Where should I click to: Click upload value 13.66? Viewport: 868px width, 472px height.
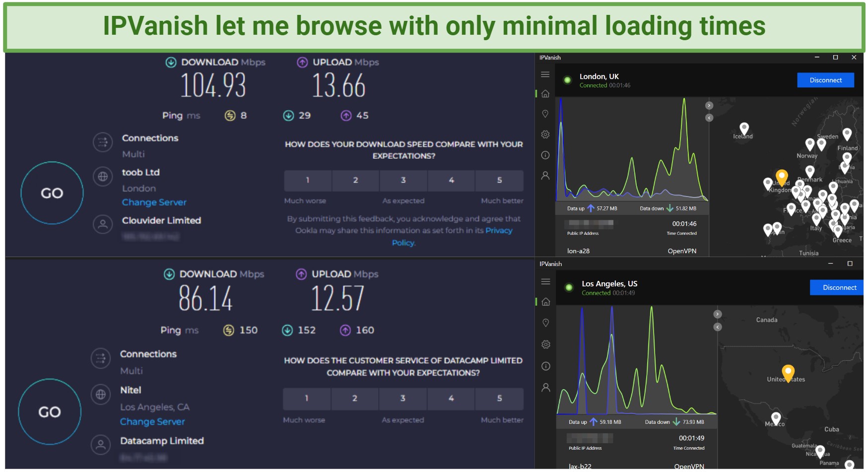338,85
